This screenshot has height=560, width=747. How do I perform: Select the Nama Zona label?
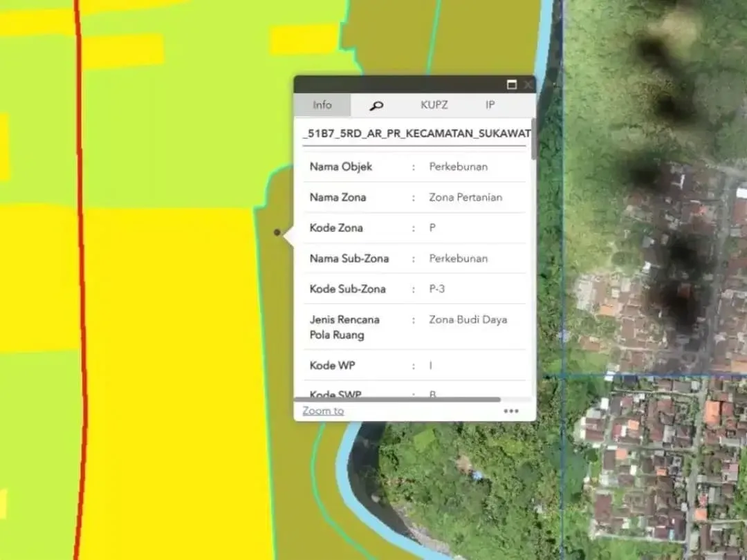(338, 197)
